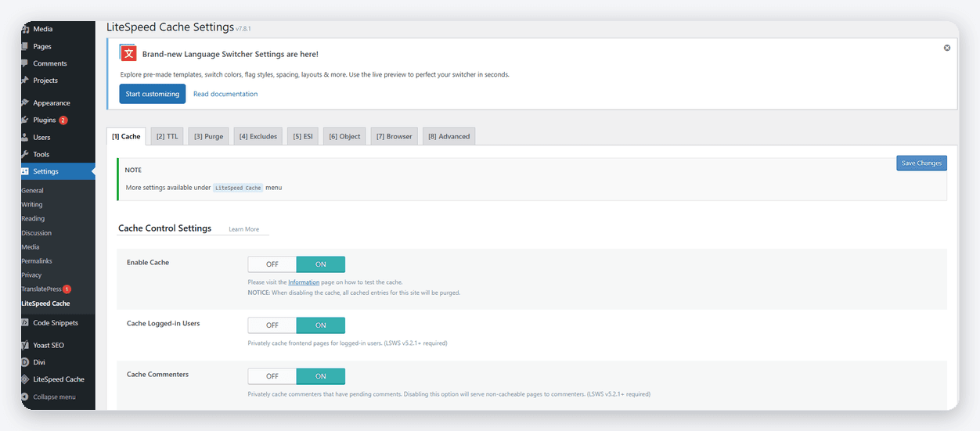Turn Enable Cache ON
The width and height of the screenshot is (980, 431).
tap(321, 264)
